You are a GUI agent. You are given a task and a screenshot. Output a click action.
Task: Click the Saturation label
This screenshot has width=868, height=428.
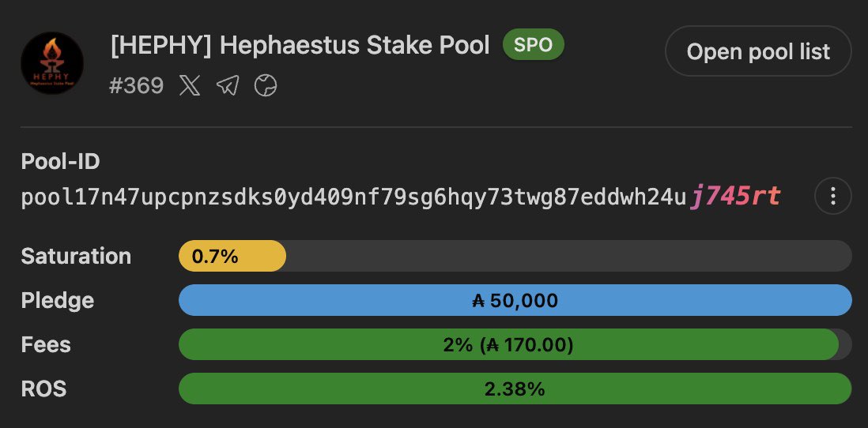click(76, 256)
